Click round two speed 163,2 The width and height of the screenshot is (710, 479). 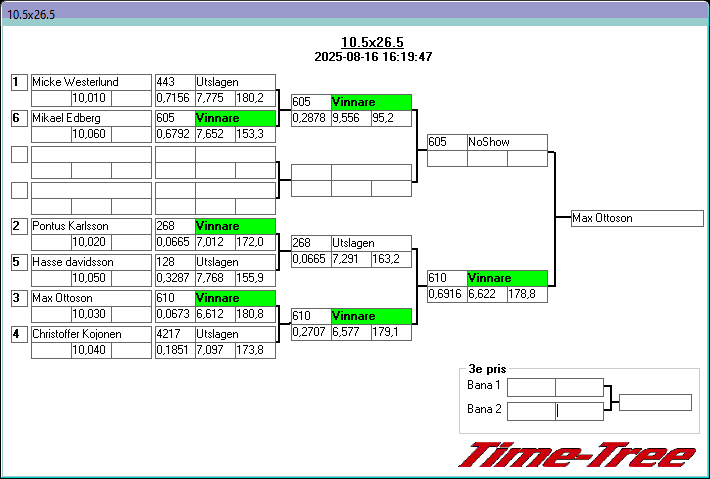(391, 259)
